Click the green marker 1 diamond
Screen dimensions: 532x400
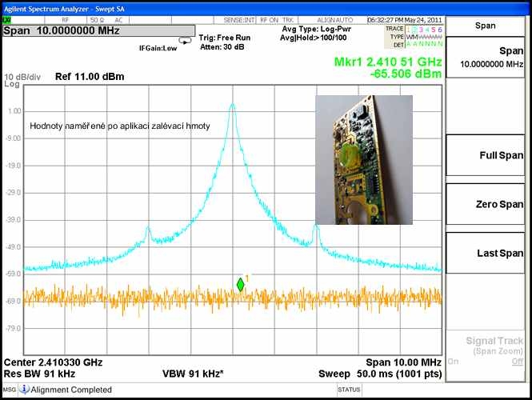[240, 285]
